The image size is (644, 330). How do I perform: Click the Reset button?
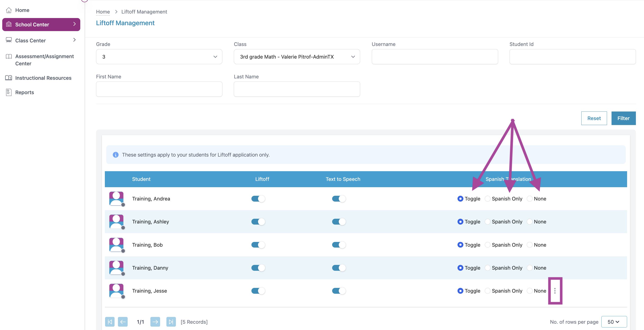coord(594,118)
